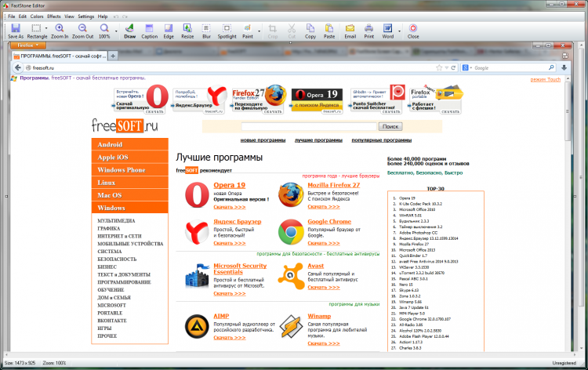The width and height of the screenshot is (588, 370).
Task: Expand zoom level dropdown arrow after 100%
Action: (116, 31)
